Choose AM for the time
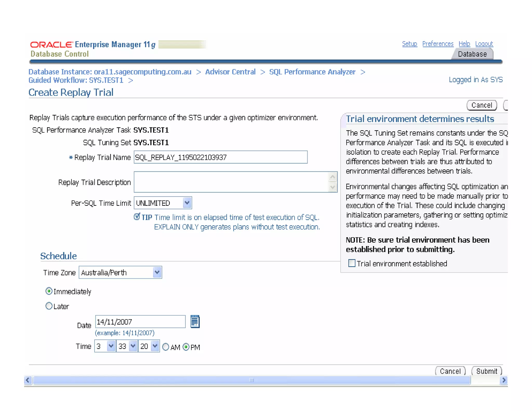Screen dimensions: 532x411 (165, 347)
